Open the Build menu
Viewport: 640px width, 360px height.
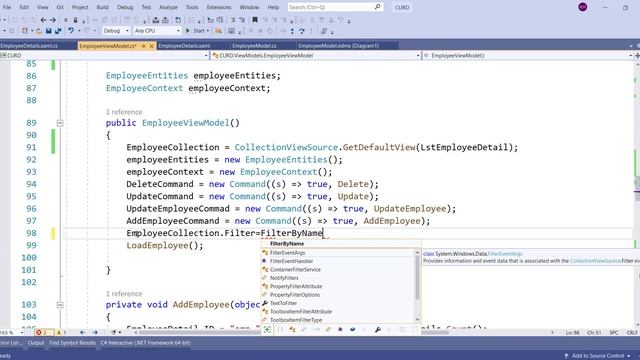click(102, 7)
